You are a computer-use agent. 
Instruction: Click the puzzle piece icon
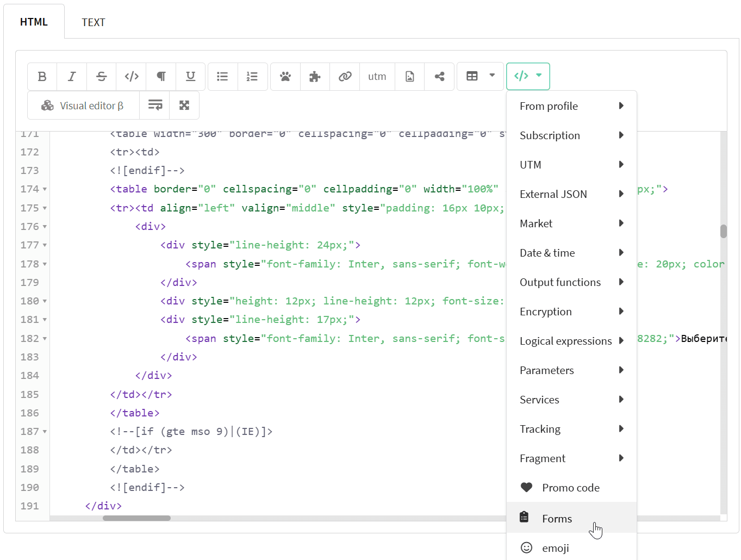[315, 76]
